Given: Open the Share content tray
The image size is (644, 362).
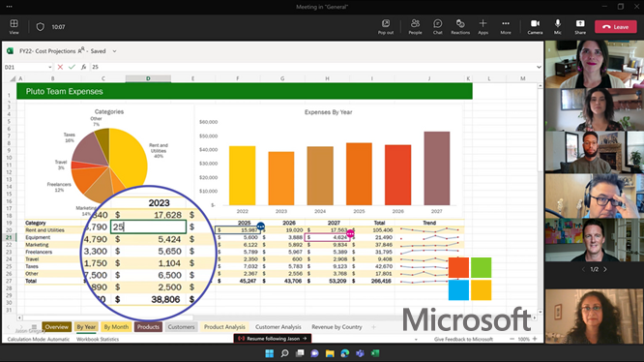Looking at the screenshot, I should point(580,27).
